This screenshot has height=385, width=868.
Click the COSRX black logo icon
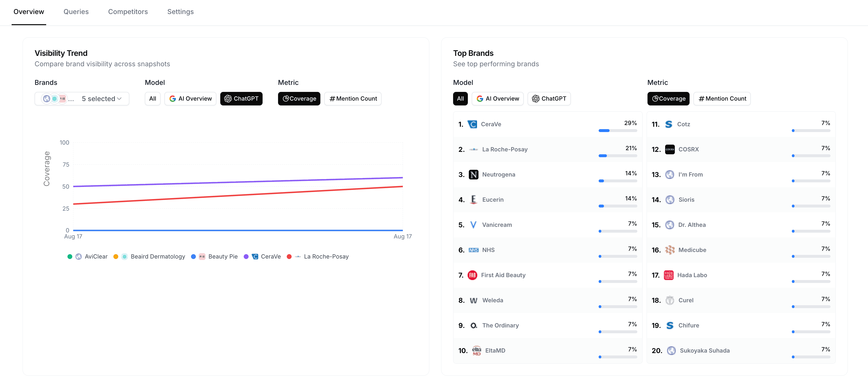coord(669,149)
